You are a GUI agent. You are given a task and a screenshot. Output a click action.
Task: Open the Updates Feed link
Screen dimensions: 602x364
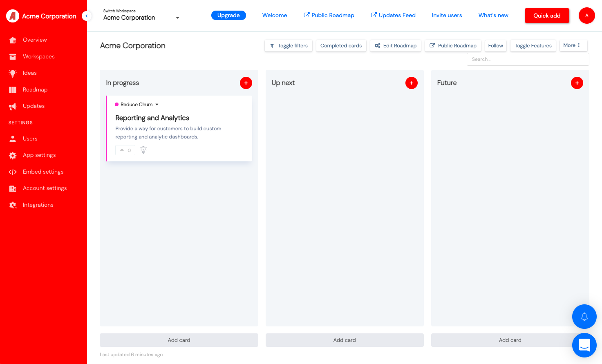tap(393, 15)
